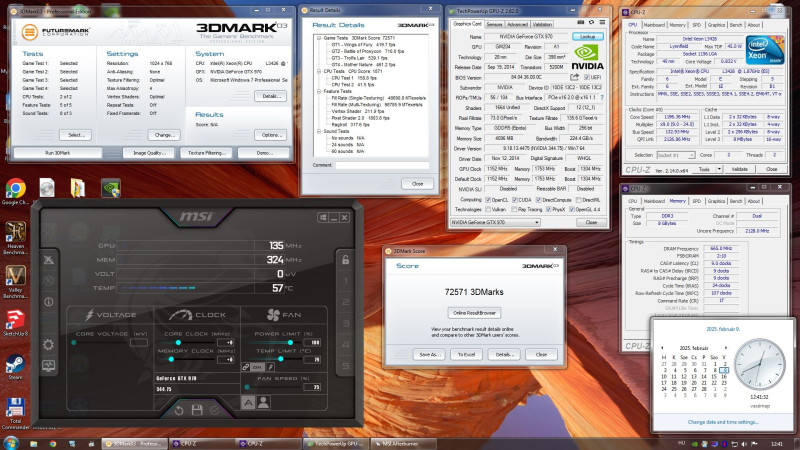Click the Online ResultBrowser button
This screenshot has width=800, height=450.
474,313
